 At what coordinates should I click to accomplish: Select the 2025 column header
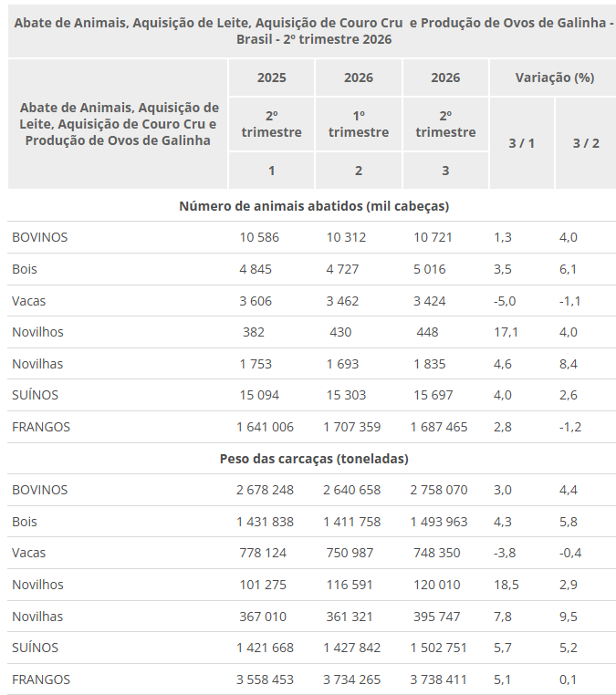(x=271, y=78)
